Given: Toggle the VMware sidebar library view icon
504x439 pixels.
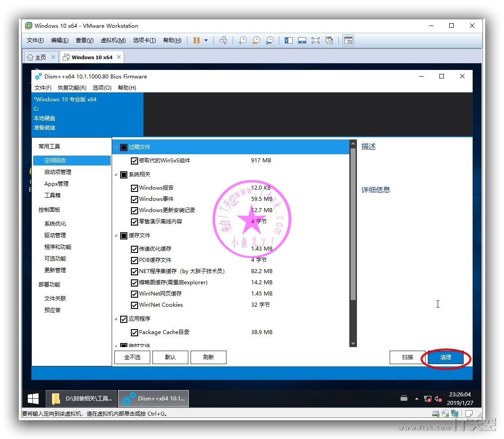Looking at the screenshot, I should tap(289, 40).
